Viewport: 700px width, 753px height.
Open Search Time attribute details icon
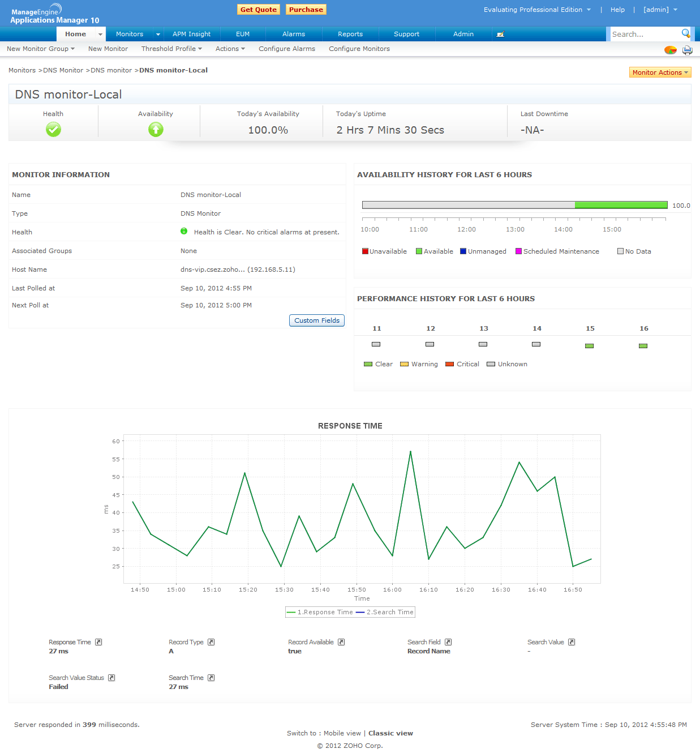(211, 678)
